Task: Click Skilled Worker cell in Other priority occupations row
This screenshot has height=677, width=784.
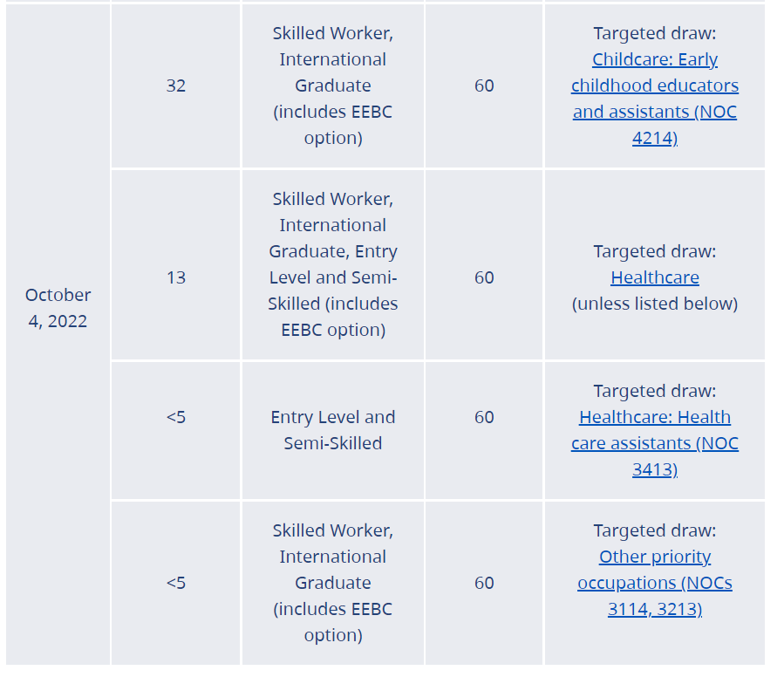Action: 333,583
